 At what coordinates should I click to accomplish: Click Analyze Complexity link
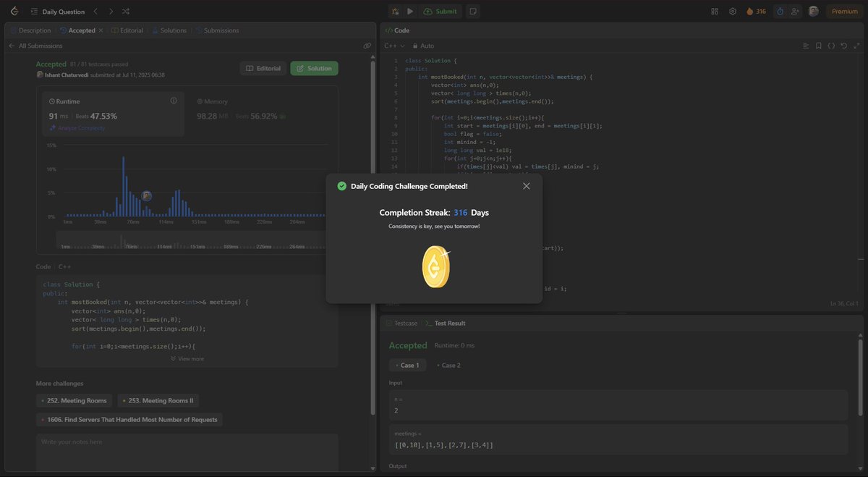click(77, 127)
